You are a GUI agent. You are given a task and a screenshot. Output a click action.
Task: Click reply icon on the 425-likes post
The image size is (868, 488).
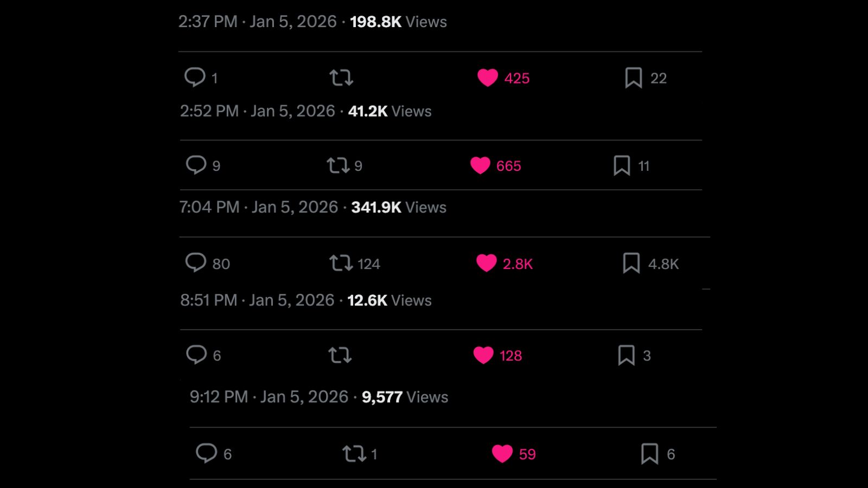(195, 78)
